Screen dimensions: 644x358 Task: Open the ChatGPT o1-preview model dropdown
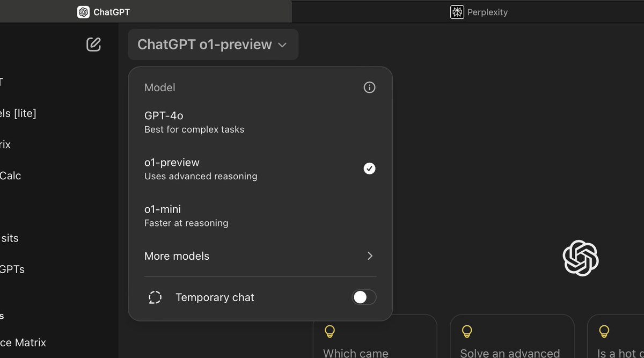click(x=213, y=45)
